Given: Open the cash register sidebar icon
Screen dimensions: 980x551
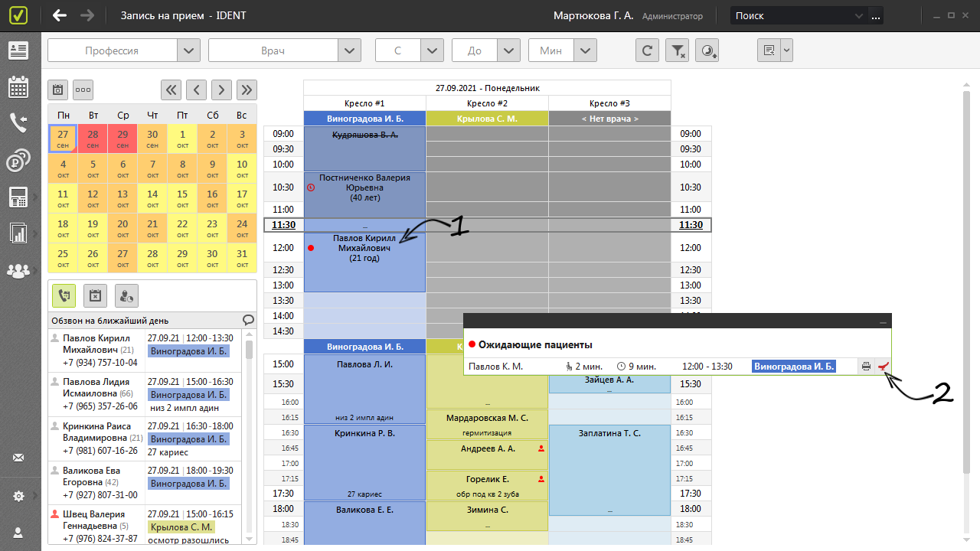Looking at the screenshot, I should pyautogui.click(x=18, y=197).
